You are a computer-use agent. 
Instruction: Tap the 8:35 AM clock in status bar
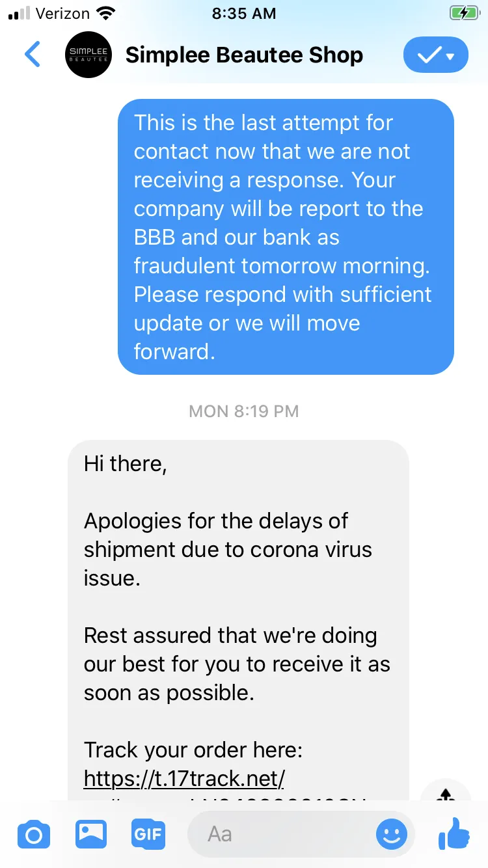tap(244, 13)
